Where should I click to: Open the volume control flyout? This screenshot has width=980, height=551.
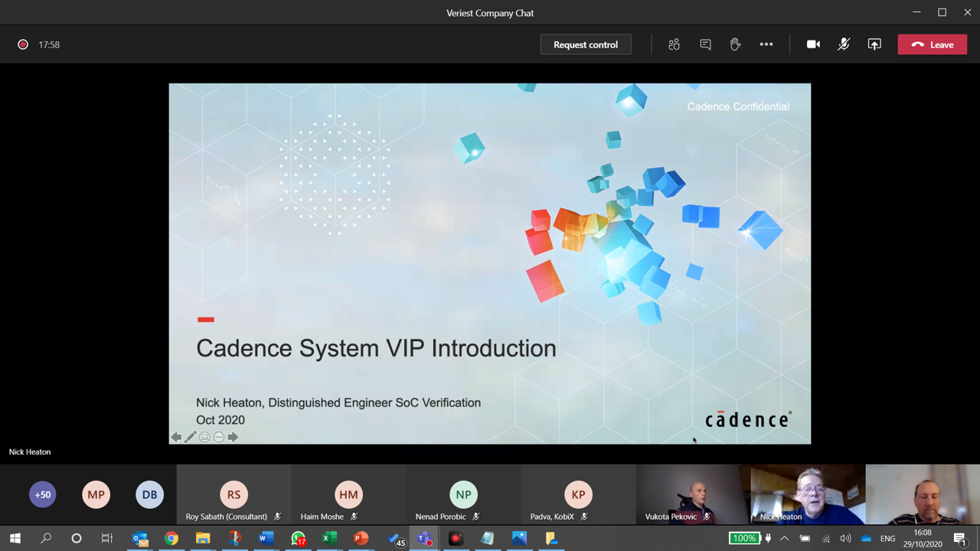845,538
